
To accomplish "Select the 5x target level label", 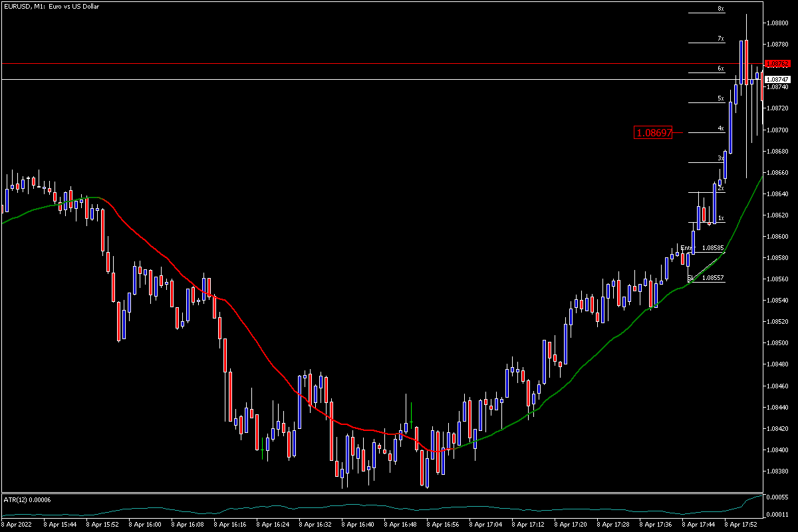I will coord(721,98).
